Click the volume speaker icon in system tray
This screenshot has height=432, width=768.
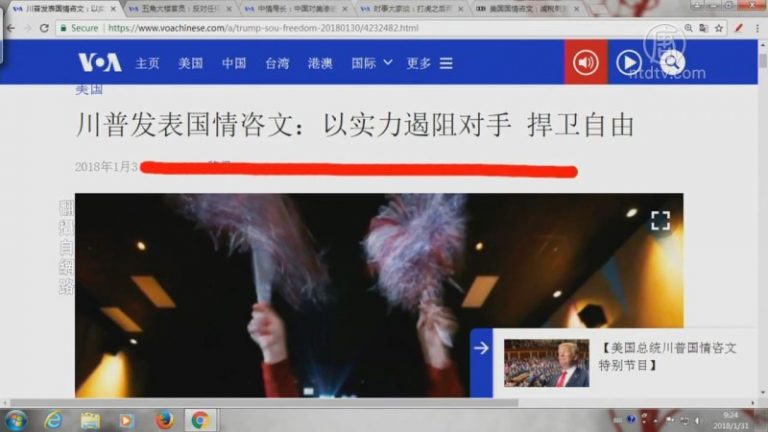(x=696, y=420)
